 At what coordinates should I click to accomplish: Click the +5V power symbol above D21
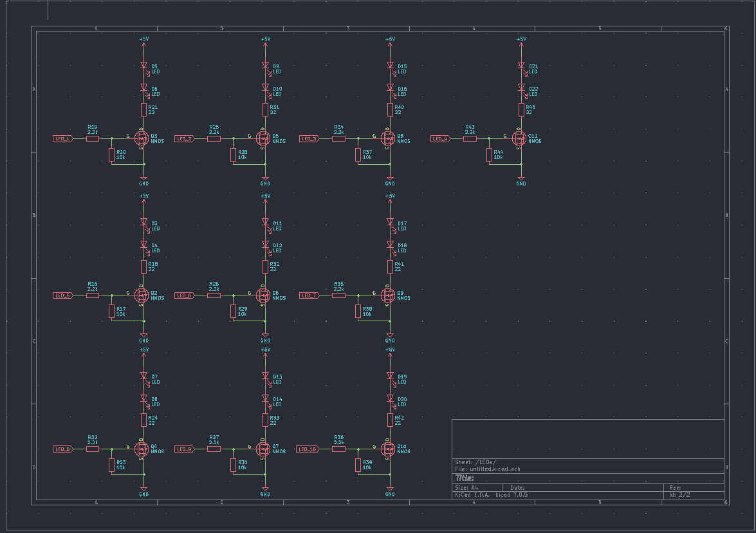(521, 41)
